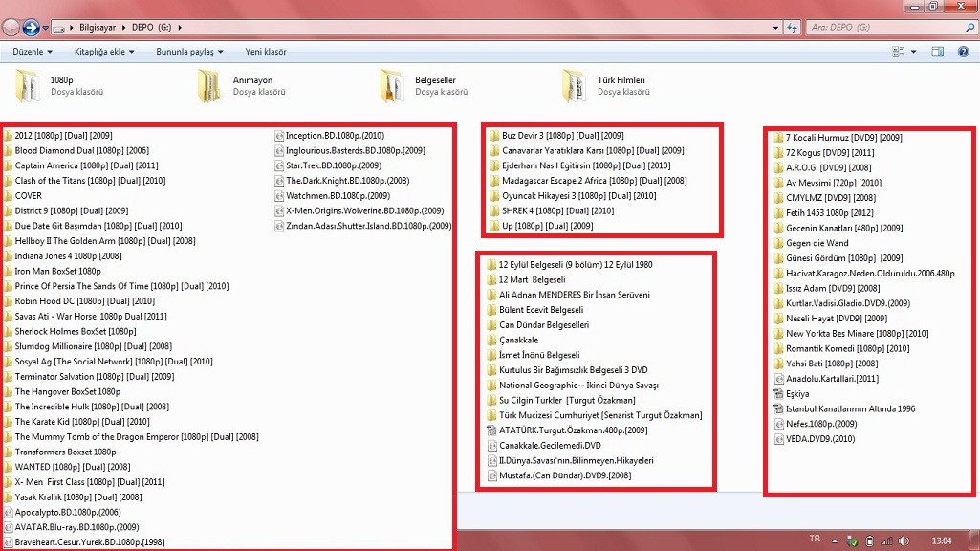
Task: Select Apocalypto.BD.1080p.(2006) file icon
Action: coord(8,512)
